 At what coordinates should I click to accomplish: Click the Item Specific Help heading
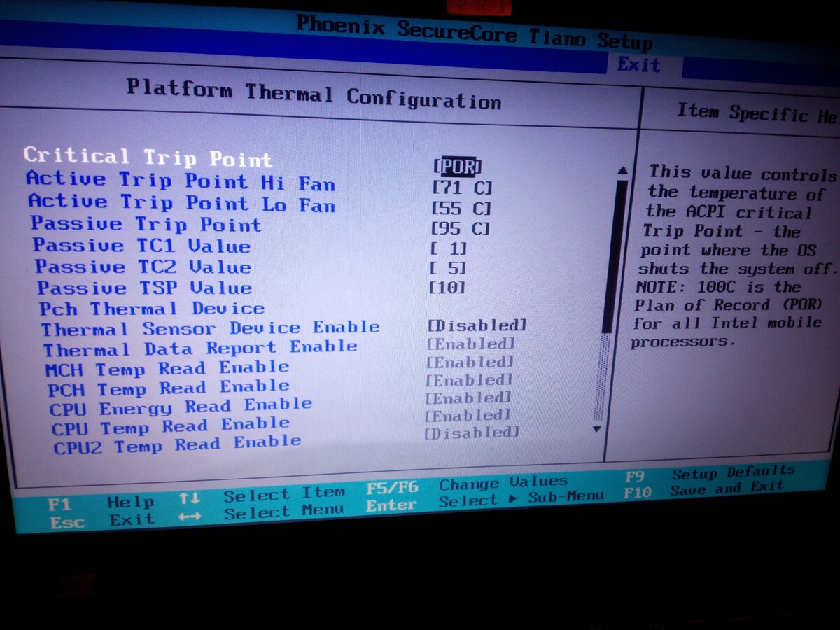757,113
